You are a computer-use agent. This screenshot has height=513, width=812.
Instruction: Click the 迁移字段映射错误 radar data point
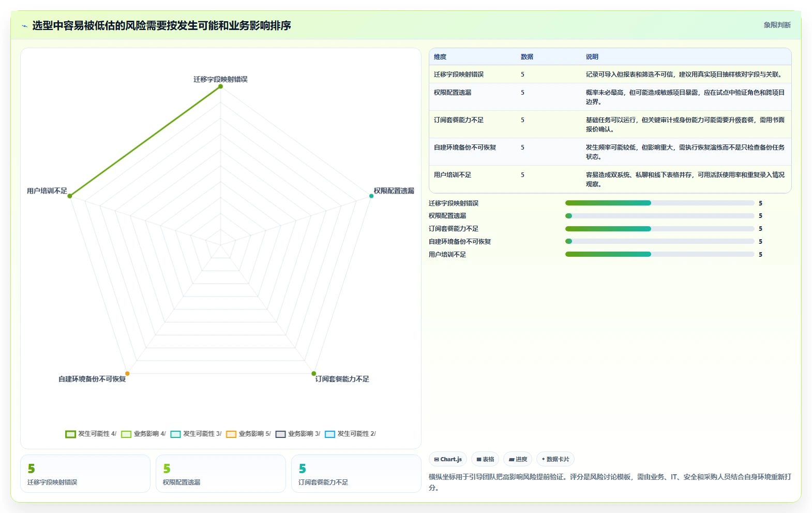pos(220,86)
